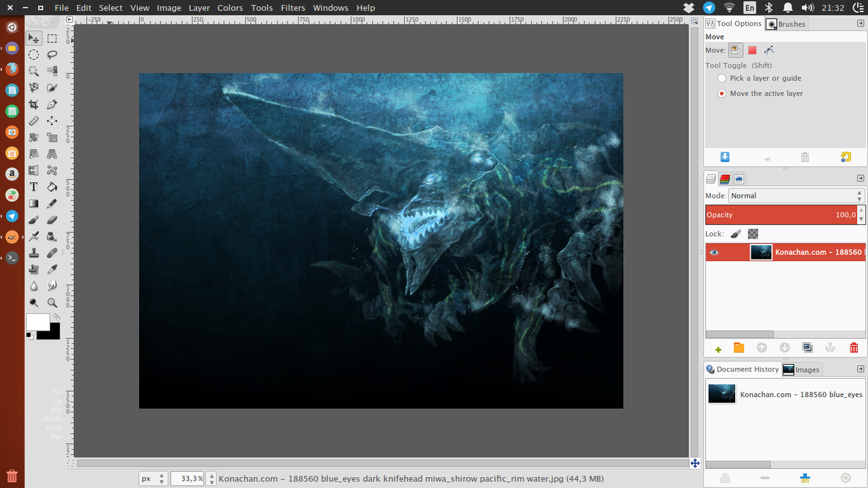Open the Layer menu
This screenshot has height=488, width=868.
pos(199,7)
